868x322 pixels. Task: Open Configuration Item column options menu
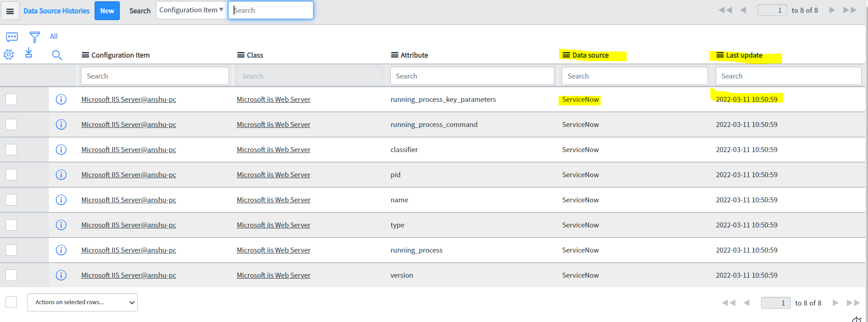(85, 55)
